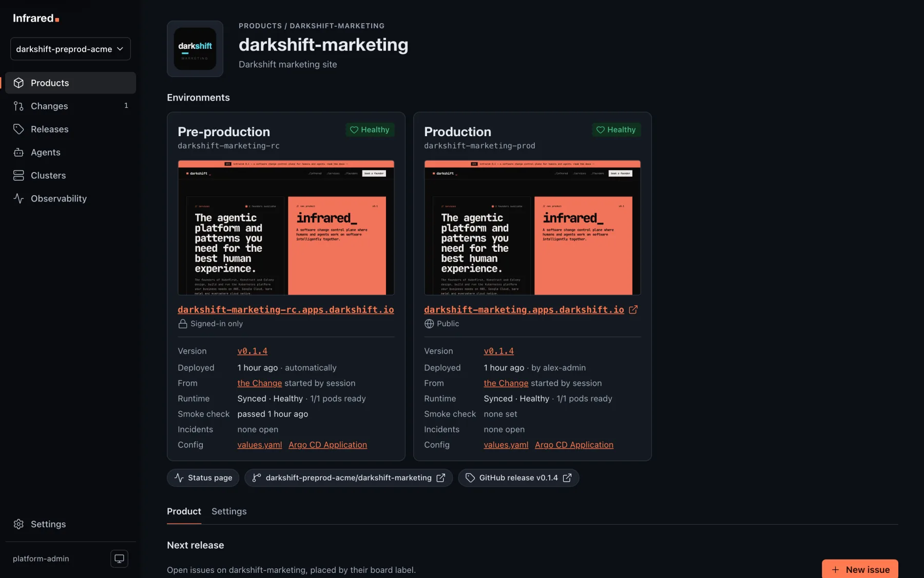Open 'the Change' link in Production

[506, 383]
